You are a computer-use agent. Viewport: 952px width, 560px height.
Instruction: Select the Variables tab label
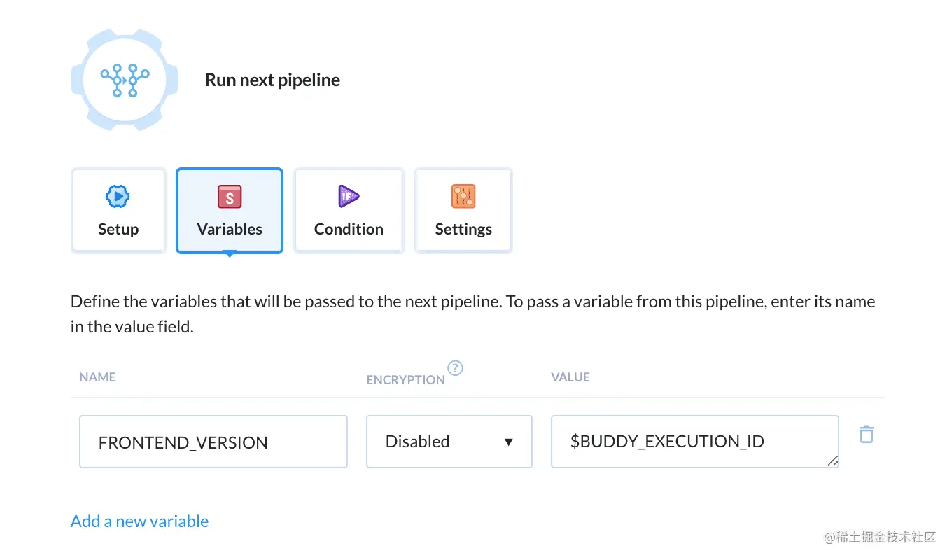click(230, 229)
